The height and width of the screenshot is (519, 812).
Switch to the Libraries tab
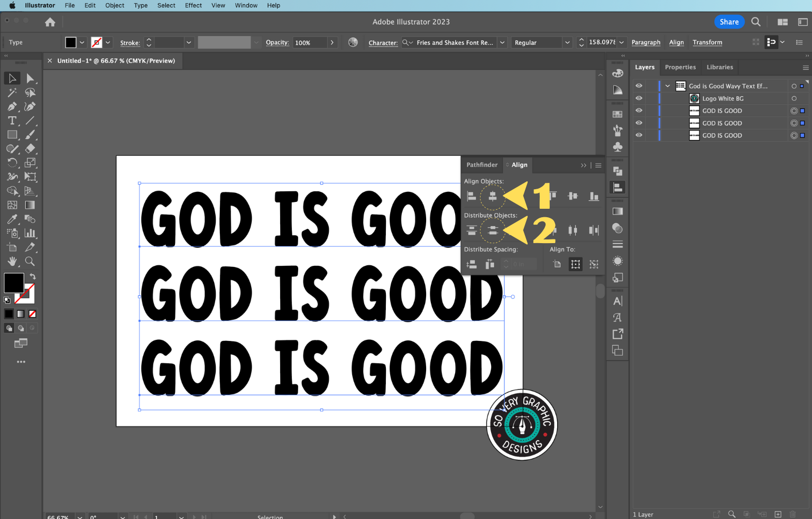[720, 67]
